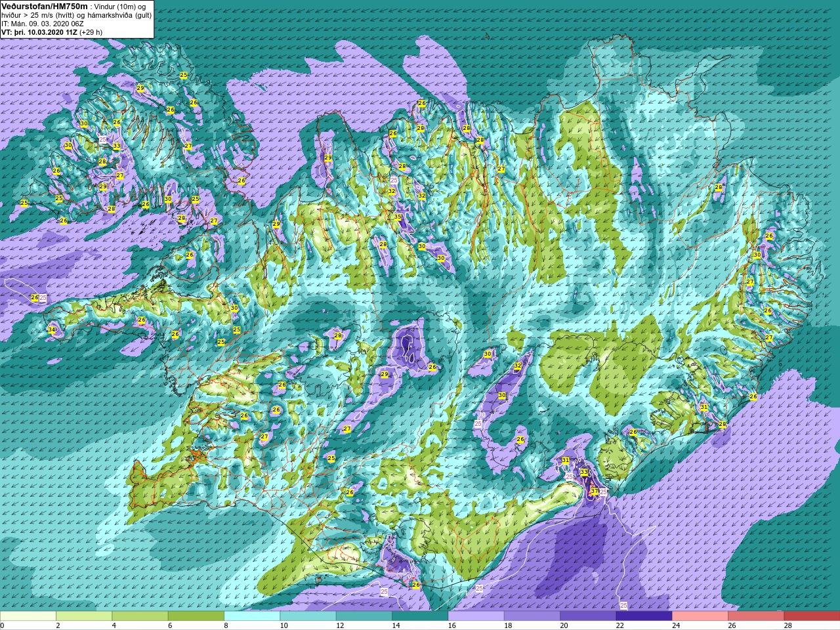Click the deep indigo 22–24 legend swatch
The image size is (840, 630).
click(x=644, y=616)
